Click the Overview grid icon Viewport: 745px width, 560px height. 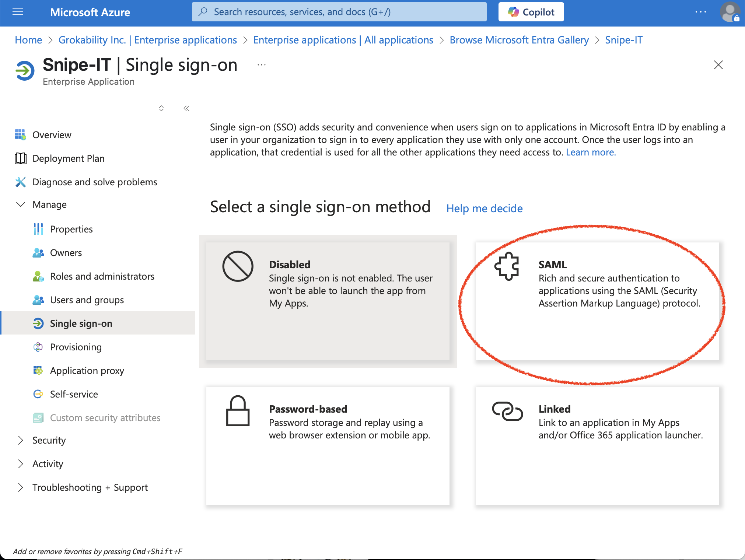pyautogui.click(x=21, y=135)
